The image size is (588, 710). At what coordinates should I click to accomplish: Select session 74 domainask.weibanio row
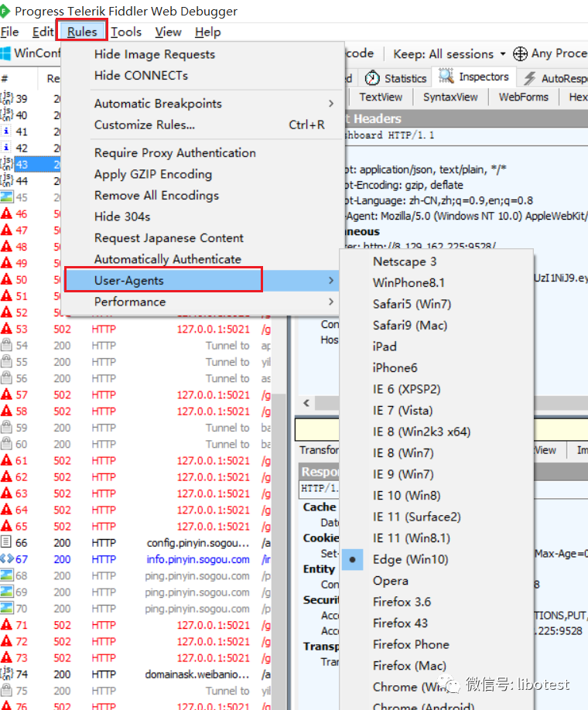136,674
